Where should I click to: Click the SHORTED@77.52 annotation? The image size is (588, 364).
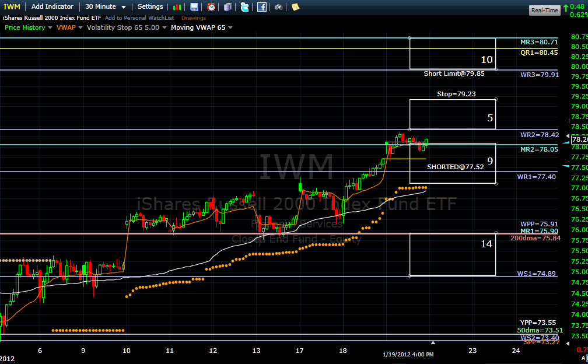pyautogui.click(x=456, y=167)
